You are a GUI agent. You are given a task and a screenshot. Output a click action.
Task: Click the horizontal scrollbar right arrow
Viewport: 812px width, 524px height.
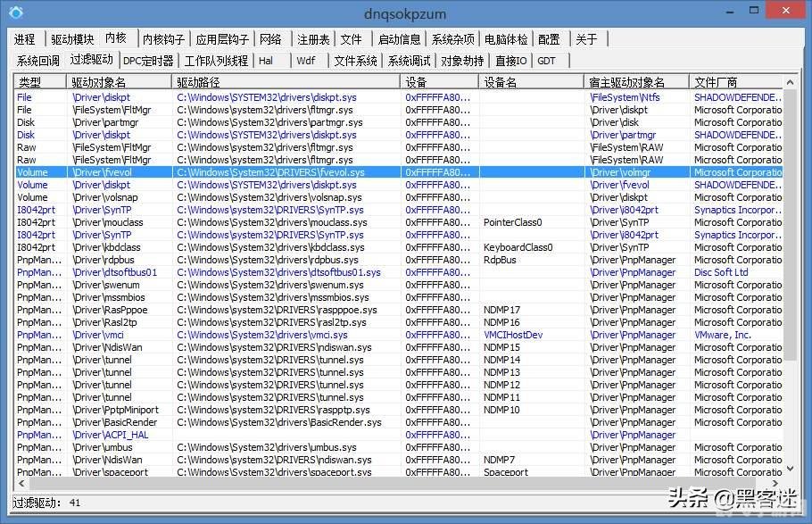(775, 483)
